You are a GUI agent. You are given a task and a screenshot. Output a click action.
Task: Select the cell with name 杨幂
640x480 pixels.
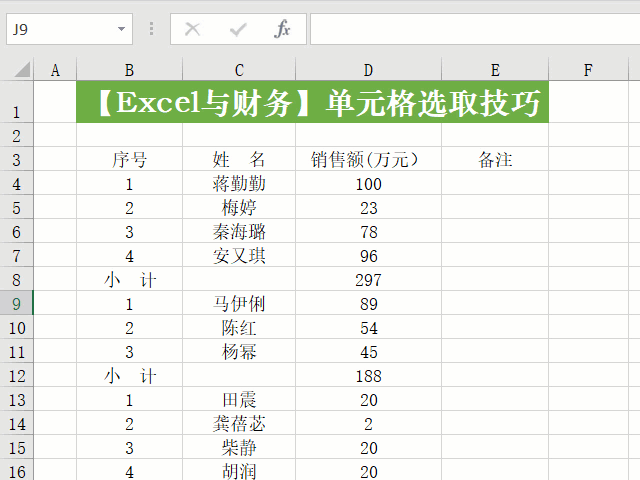pos(239,351)
